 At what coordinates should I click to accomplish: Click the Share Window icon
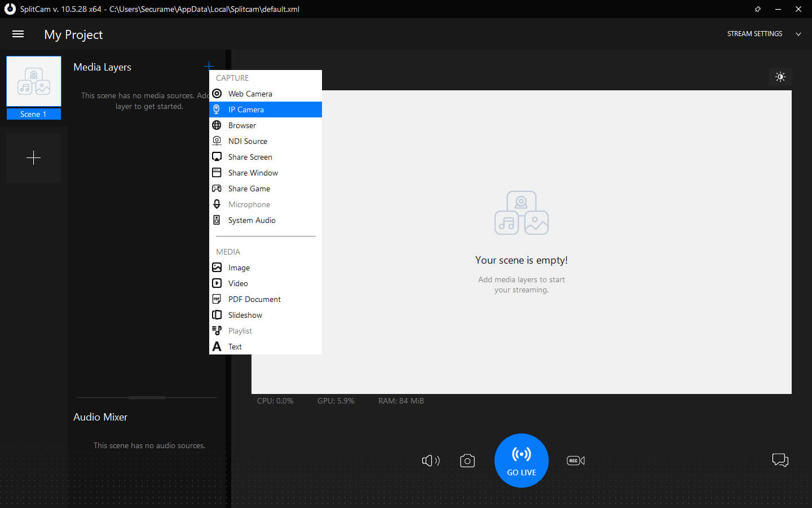coord(217,173)
